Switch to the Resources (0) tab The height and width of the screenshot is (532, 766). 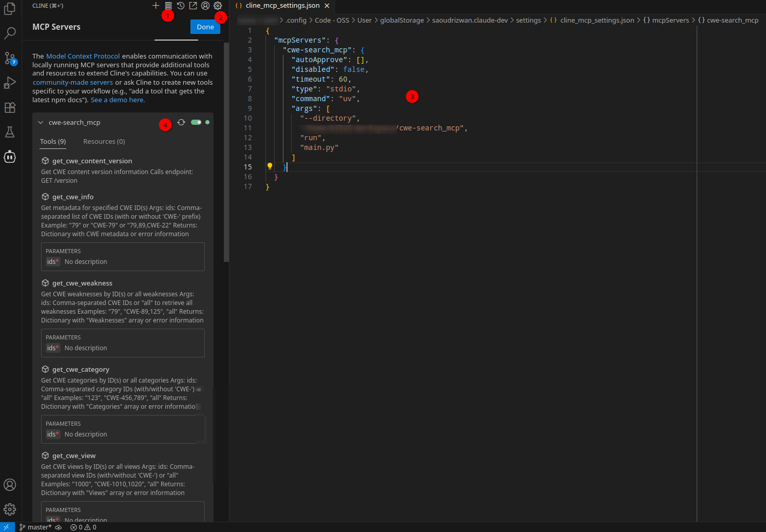[x=104, y=142]
